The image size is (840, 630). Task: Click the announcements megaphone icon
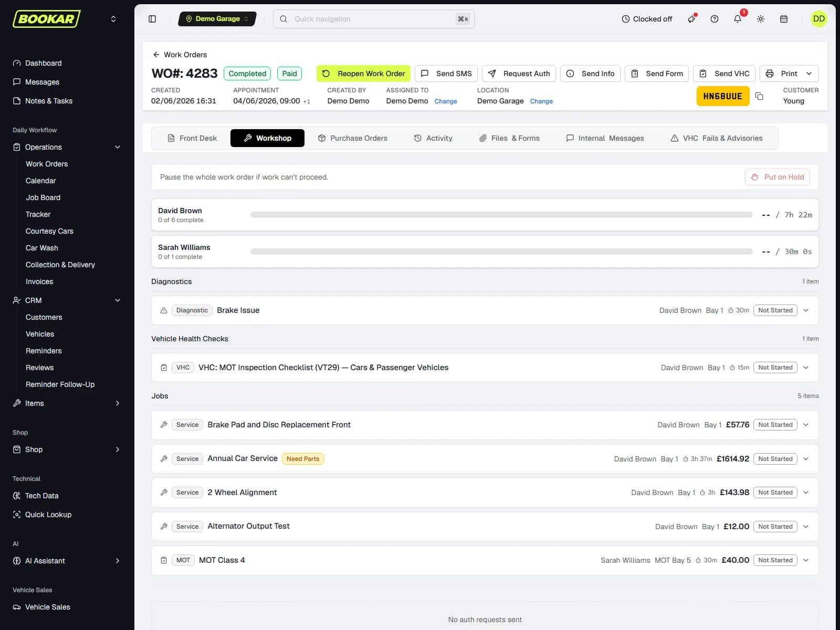click(x=691, y=19)
